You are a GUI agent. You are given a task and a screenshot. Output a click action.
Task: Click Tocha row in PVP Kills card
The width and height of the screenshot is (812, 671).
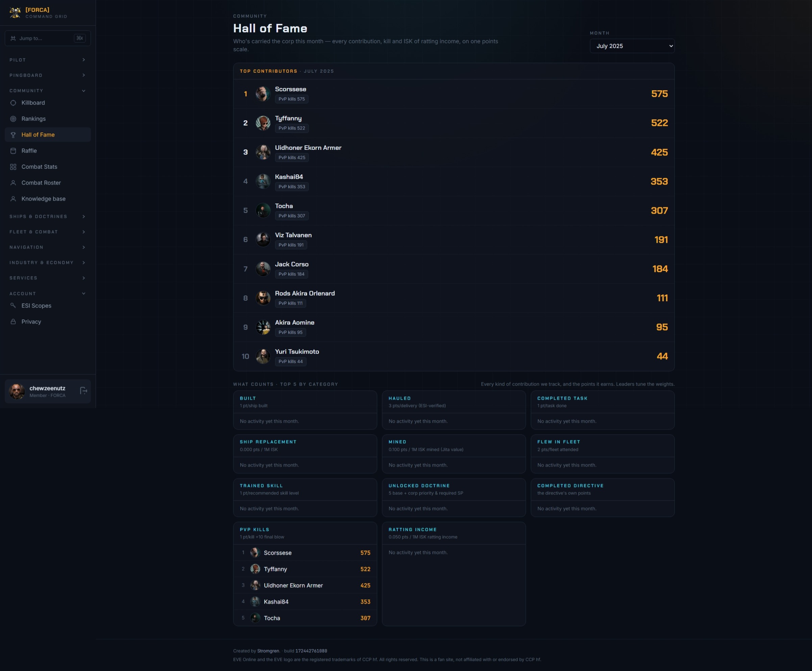[305, 618]
